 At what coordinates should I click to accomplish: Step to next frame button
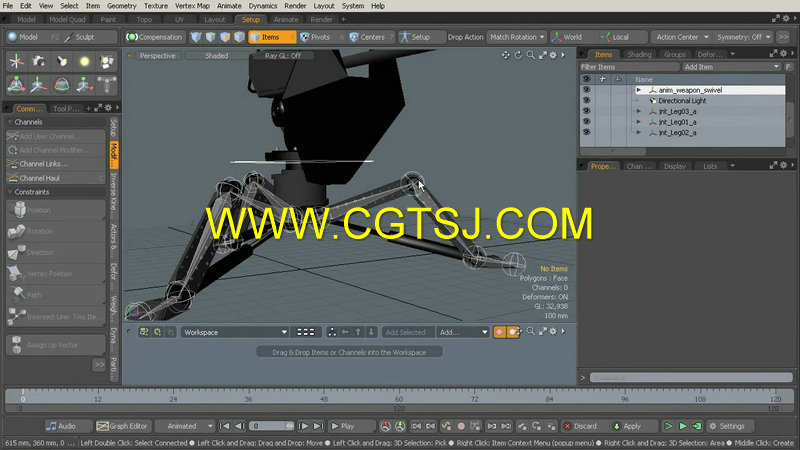(303, 426)
